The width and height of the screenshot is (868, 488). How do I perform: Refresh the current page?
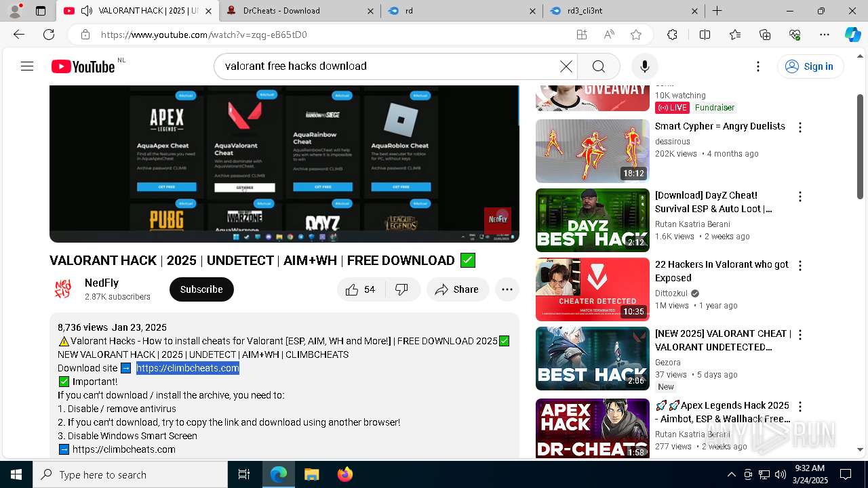click(49, 35)
